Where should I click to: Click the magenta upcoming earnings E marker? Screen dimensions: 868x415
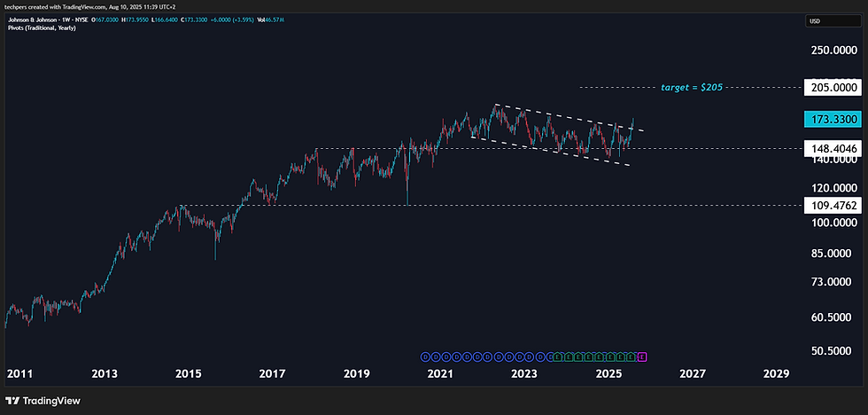click(642, 356)
